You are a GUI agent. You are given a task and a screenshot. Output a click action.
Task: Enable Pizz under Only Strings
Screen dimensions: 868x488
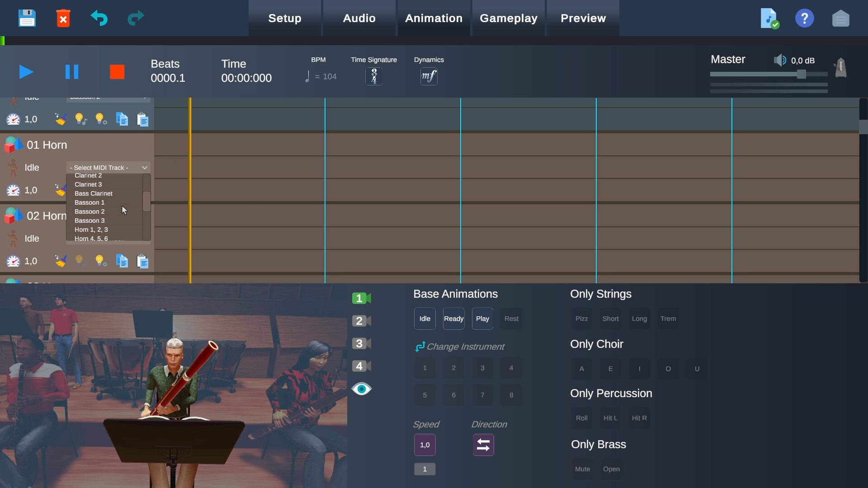pos(581,318)
